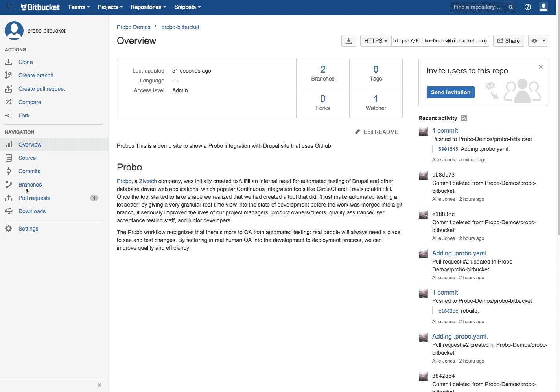Open the Zivtech link in the README
Image resolution: width=560 pixels, height=392 pixels.
pos(148,181)
